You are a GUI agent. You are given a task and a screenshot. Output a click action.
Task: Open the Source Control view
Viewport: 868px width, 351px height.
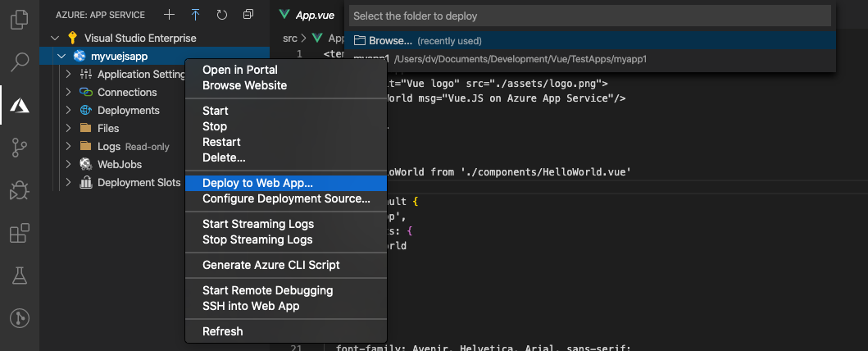pos(20,148)
